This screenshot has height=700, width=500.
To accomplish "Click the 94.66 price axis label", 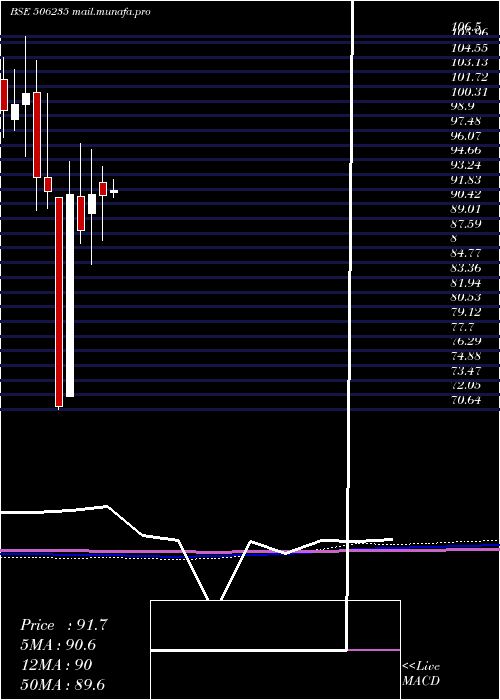I will click(467, 150).
